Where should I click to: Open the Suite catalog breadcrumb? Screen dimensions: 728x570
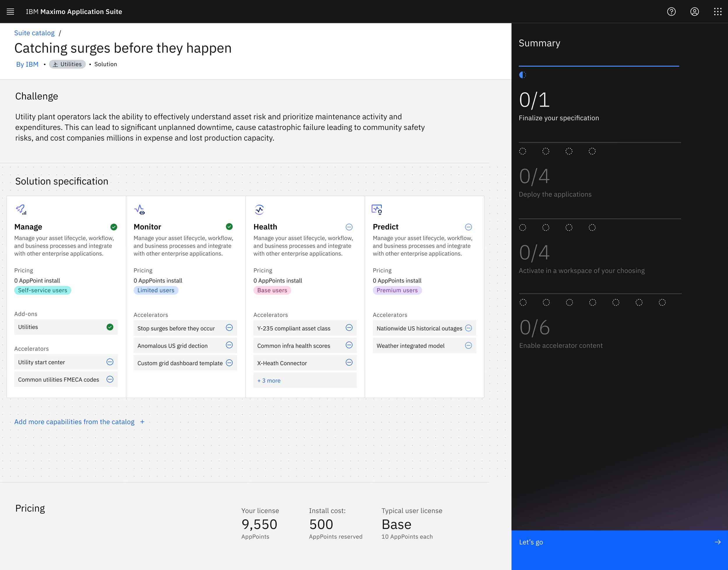point(34,33)
